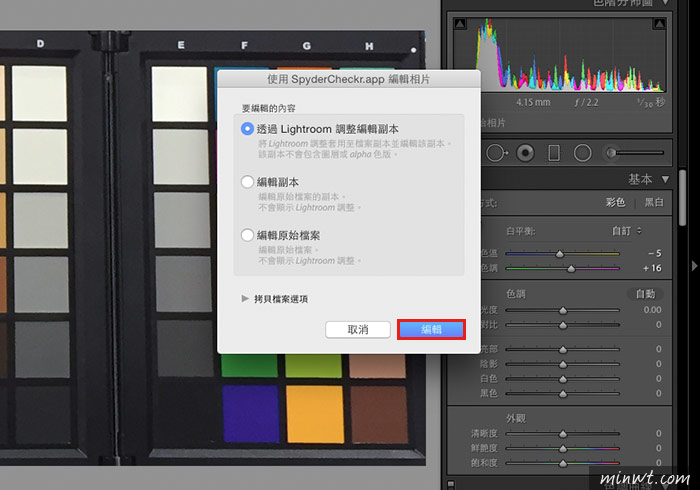Image resolution: width=700 pixels, height=490 pixels.
Task: Click the green color patch in photo
Action: pyautogui.click(x=249, y=365)
